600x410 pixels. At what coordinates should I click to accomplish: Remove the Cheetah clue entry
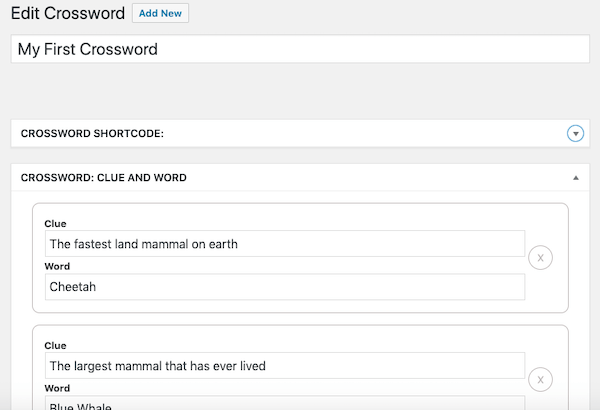540,258
